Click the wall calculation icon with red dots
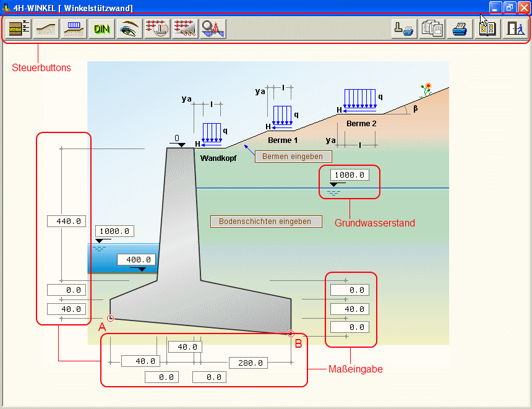Image resolution: width=532 pixels, height=409 pixels. (x=157, y=29)
